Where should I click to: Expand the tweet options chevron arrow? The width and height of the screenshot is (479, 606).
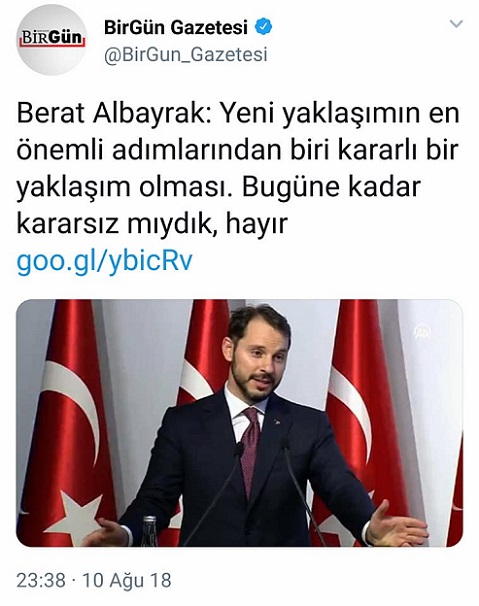(456, 24)
